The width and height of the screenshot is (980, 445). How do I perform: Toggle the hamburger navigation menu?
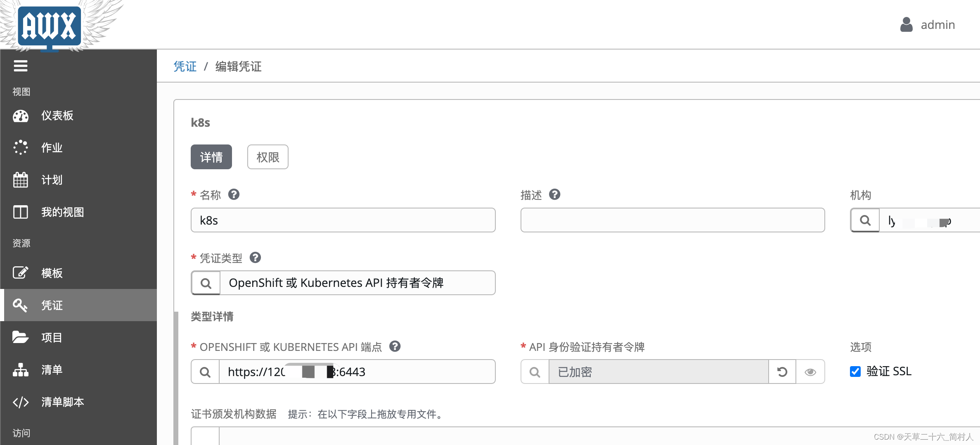[x=21, y=66]
